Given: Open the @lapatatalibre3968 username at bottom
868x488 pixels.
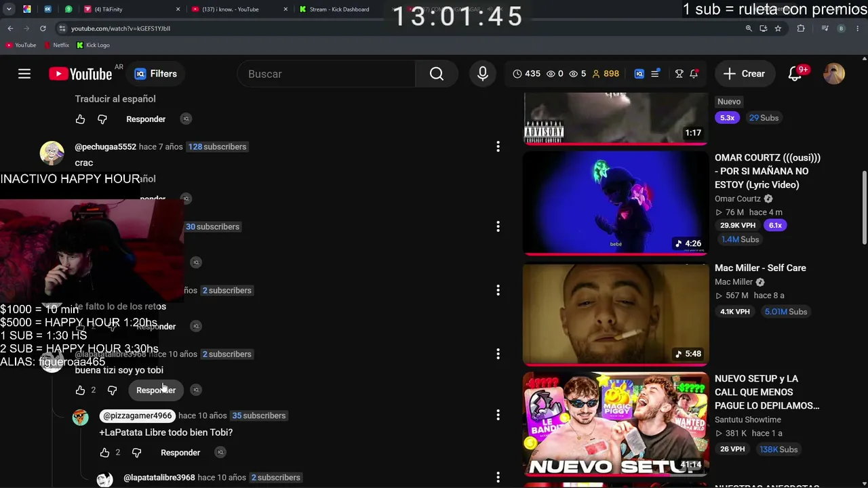Looking at the screenshot, I should (159, 478).
